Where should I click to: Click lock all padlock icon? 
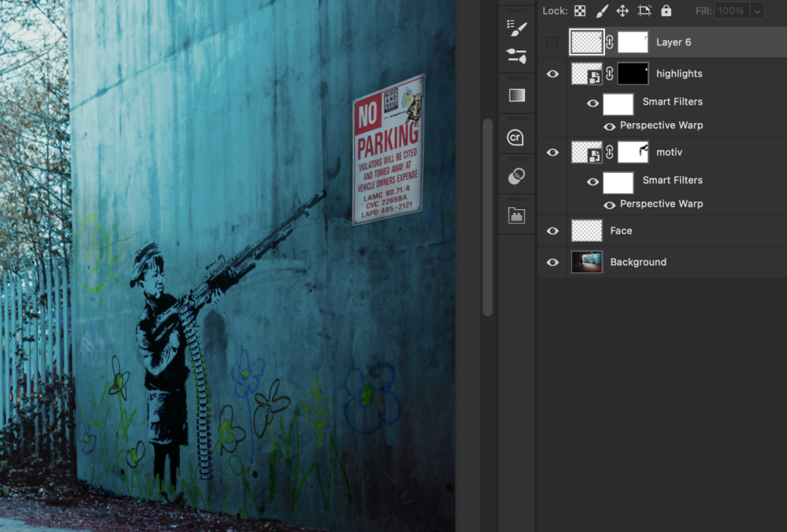tap(666, 11)
